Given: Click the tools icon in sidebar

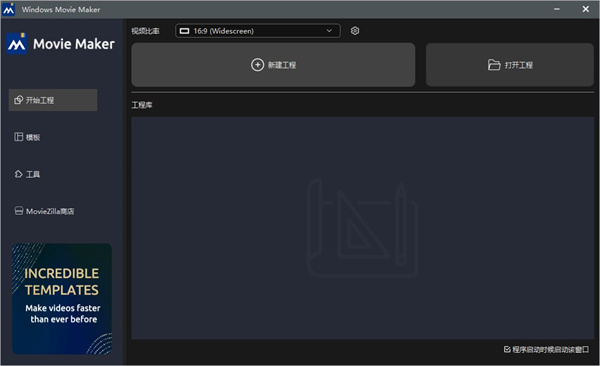Looking at the screenshot, I should 18,174.
